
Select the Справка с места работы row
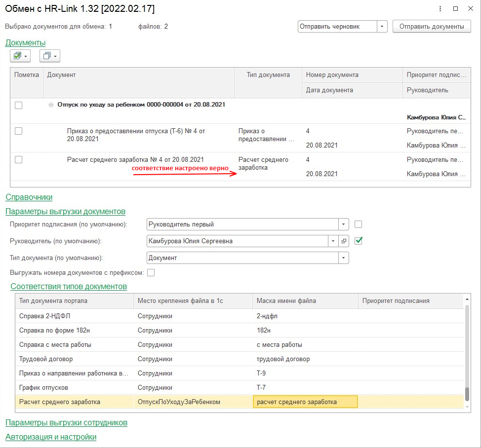click(240, 345)
